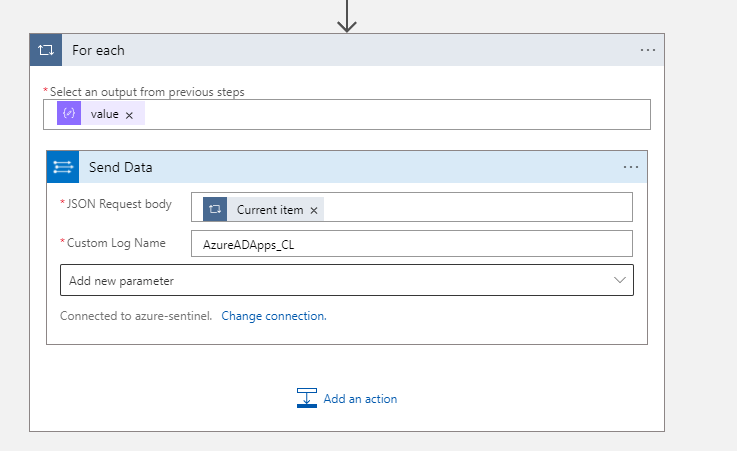Click the Add an action icon

tap(307, 398)
